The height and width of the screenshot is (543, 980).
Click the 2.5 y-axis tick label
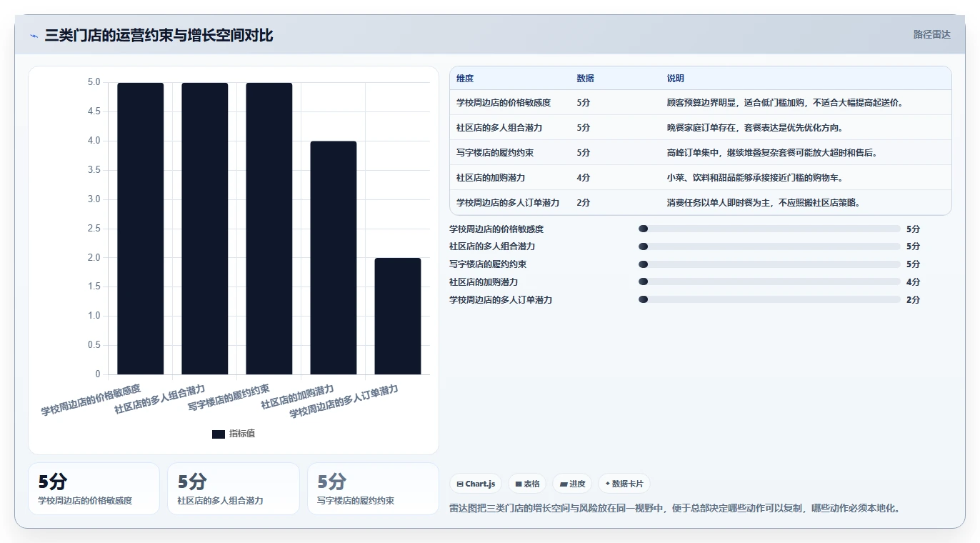[x=94, y=229]
